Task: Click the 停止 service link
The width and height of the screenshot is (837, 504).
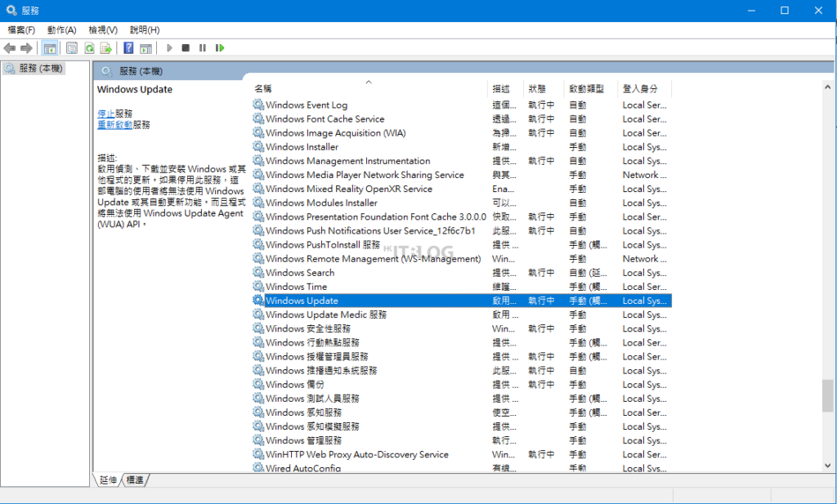Action: coord(105,114)
